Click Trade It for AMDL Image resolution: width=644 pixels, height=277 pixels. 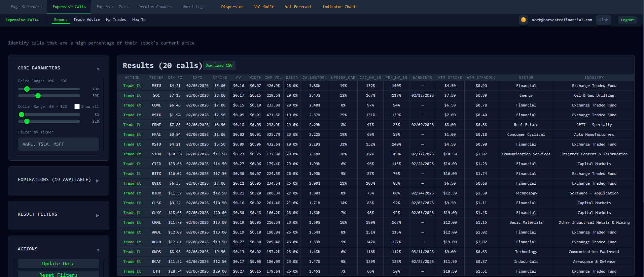click(132, 232)
